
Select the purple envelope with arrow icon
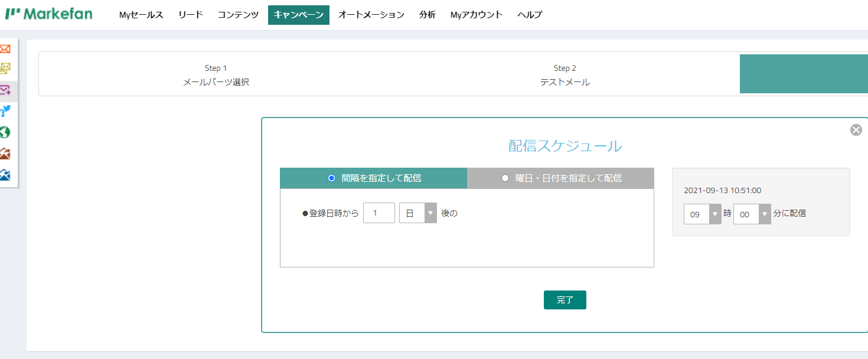[x=5, y=90]
